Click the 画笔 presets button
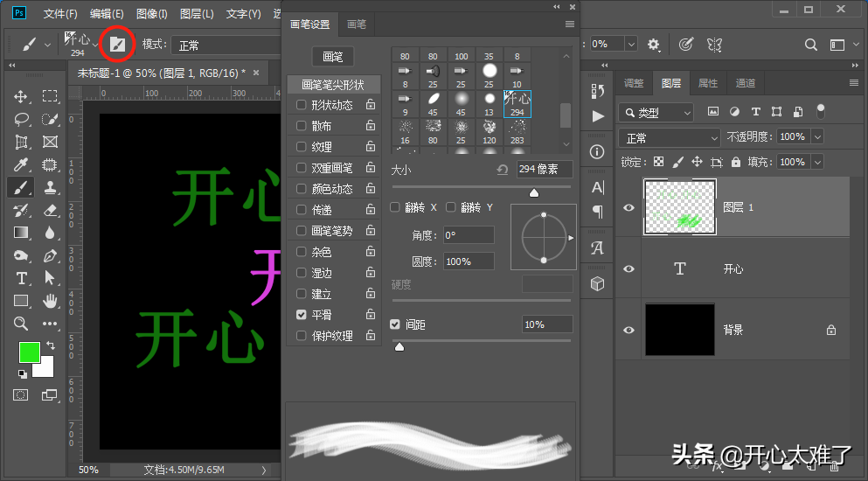The image size is (868, 481). coord(333,57)
